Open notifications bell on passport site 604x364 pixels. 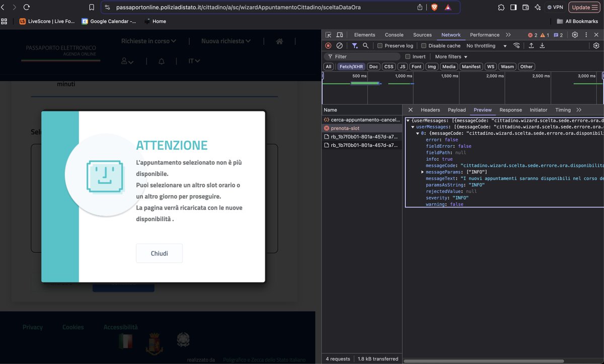[x=162, y=61]
